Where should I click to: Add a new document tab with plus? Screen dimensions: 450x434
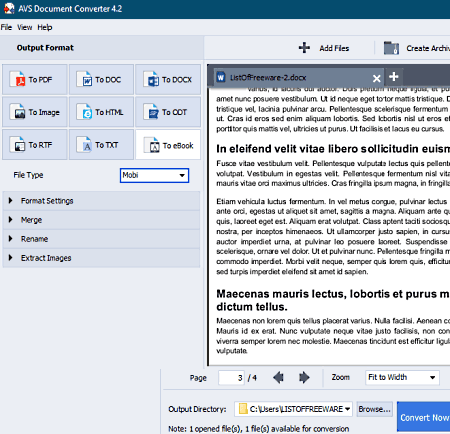coord(394,77)
